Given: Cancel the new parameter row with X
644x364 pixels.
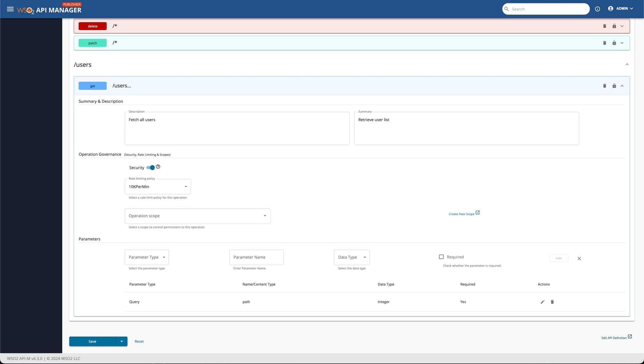Looking at the screenshot, I should (x=579, y=258).
